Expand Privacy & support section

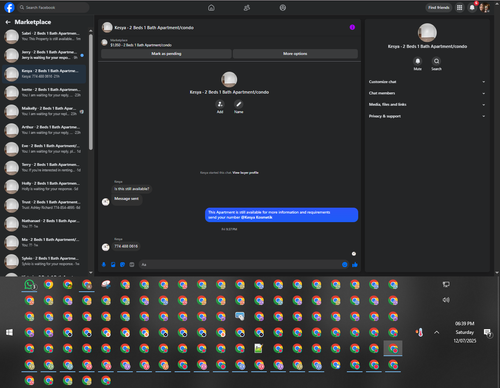(427, 116)
